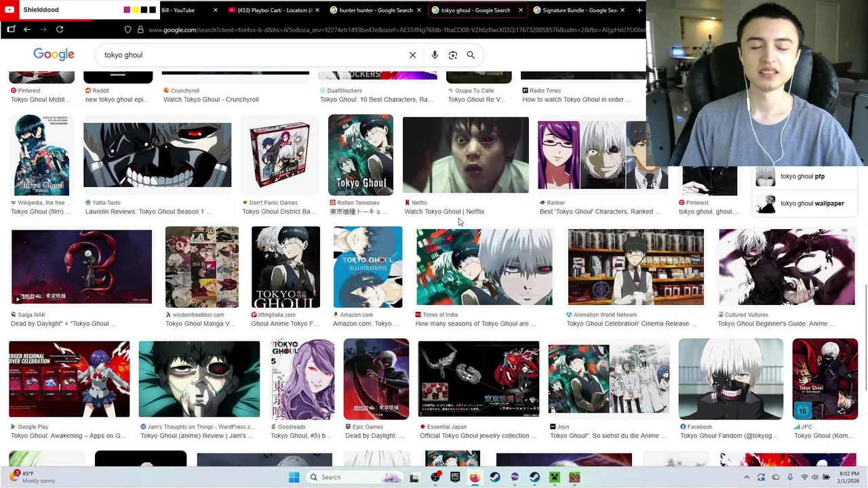Reload the current page
The width and height of the screenshot is (868, 488).
(x=60, y=29)
